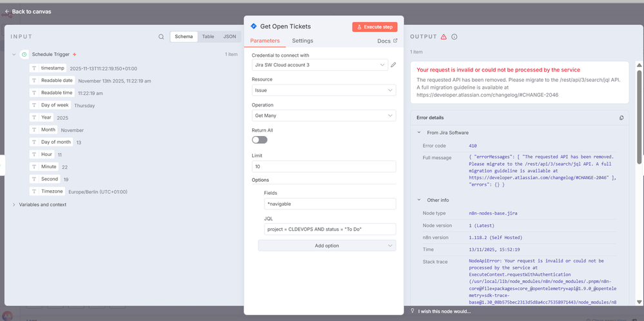Select the Timezone field pill

(x=47, y=191)
